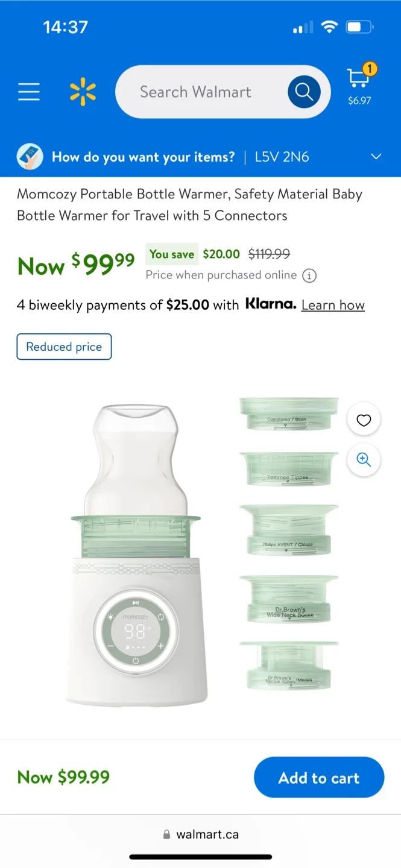
Task: Tap the delivery hand icon near the postal code
Action: [x=30, y=156]
